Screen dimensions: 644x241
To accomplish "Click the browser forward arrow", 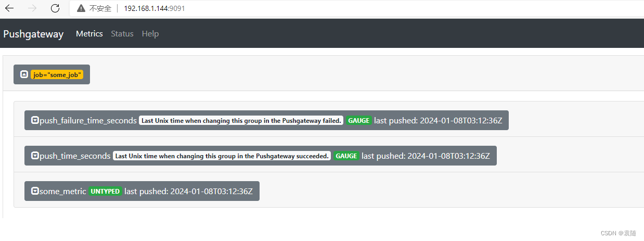I will pos(32,8).
